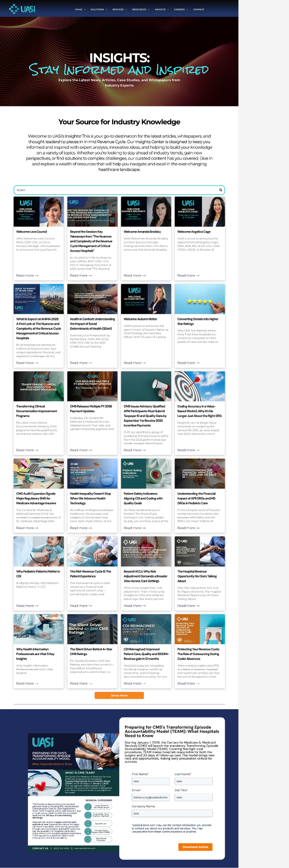Read more on Patient Safety Indicators
The width and height of the screenshot is (289, 868).
[134, 528]
